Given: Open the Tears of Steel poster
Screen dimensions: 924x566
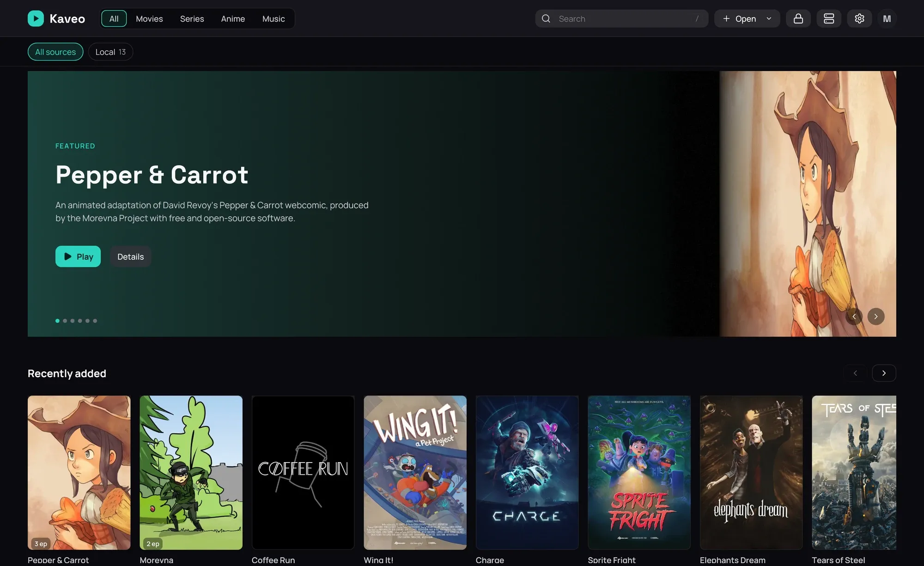Looking at the screenshot, I should click(x=854, y=472).
